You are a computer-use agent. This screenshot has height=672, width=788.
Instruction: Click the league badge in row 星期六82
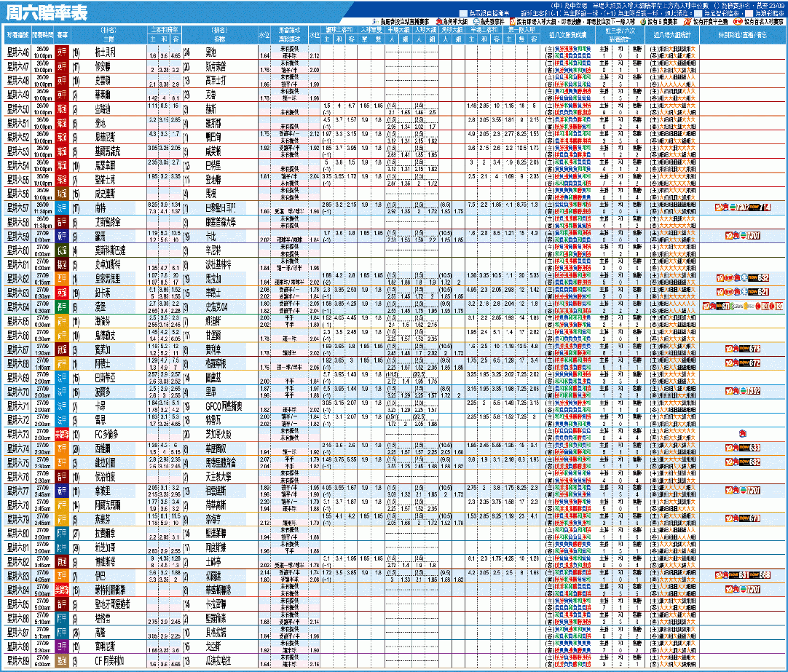click(x=62, y=562)
